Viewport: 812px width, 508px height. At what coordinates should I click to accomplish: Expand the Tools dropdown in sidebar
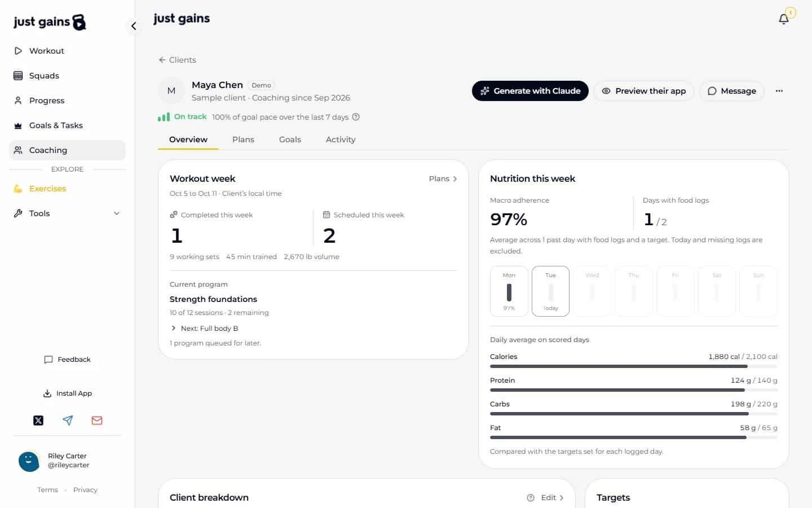point(67,213)
